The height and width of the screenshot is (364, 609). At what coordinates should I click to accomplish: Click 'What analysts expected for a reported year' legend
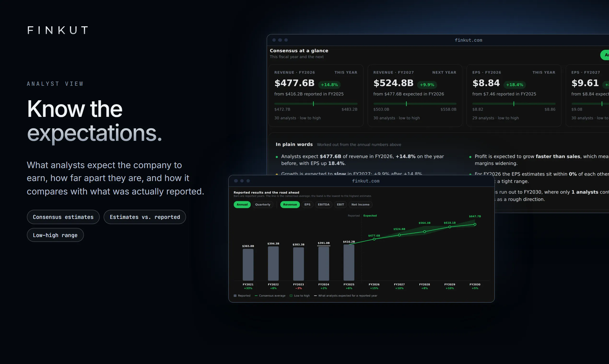(345, 296)
